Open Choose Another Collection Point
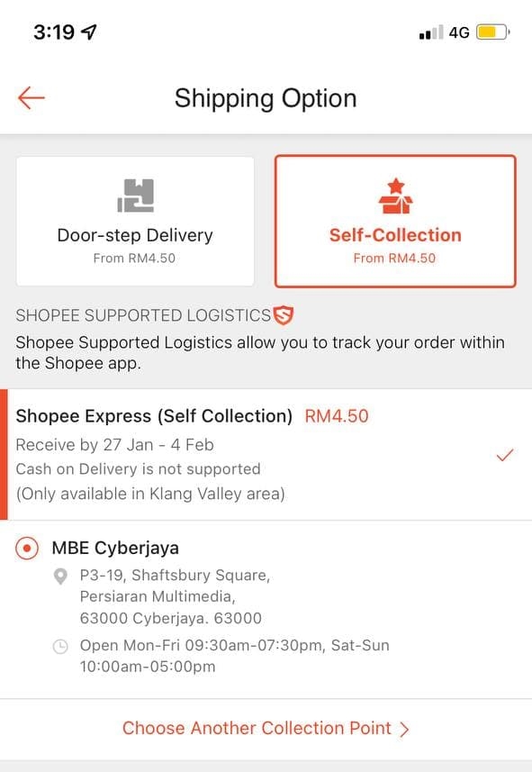 (x=266, y=728)
